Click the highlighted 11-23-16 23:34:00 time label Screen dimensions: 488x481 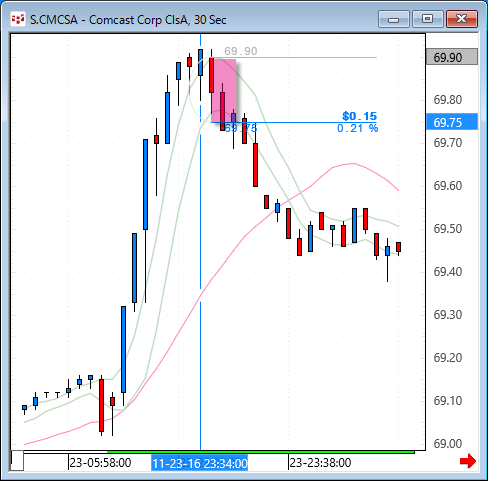(200, 463)
